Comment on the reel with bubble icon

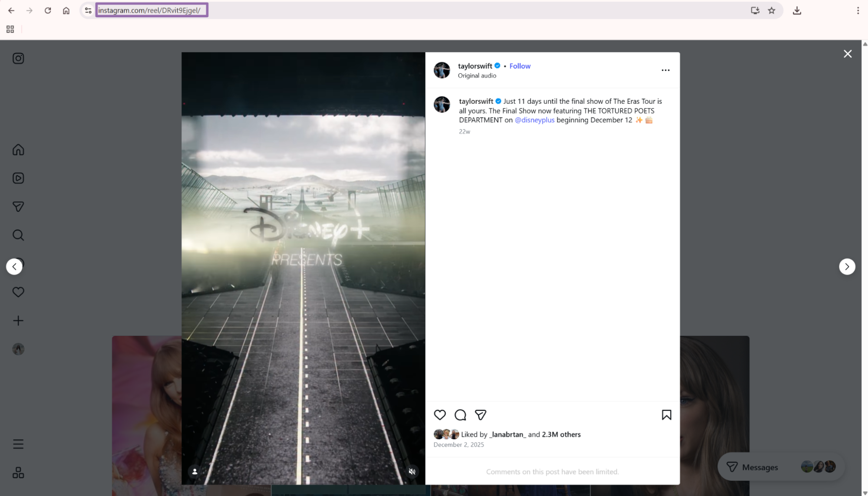pyautogui.click(x=460, y=415)
